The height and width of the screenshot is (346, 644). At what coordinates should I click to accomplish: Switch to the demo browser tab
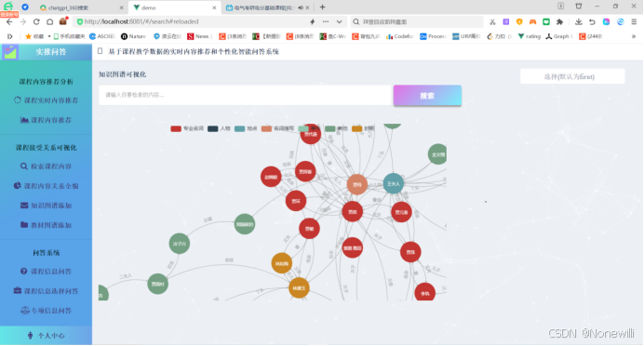[175, 7]
